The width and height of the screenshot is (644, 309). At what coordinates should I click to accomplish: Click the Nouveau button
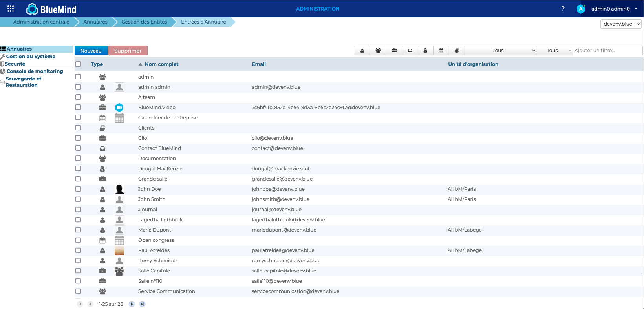[91, 51]
